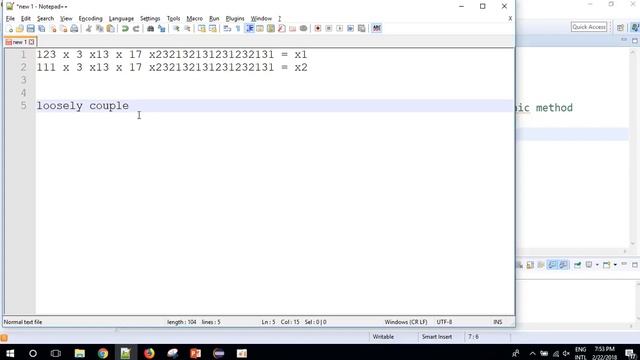Open Google Chrome from the taskbar
This screenshot has height=360, width=640.
(x=102, y=353)
